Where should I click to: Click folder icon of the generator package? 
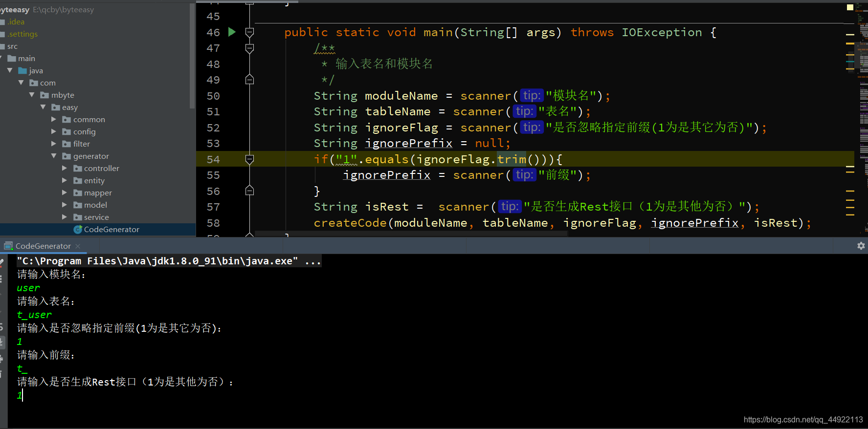[67, 156]
